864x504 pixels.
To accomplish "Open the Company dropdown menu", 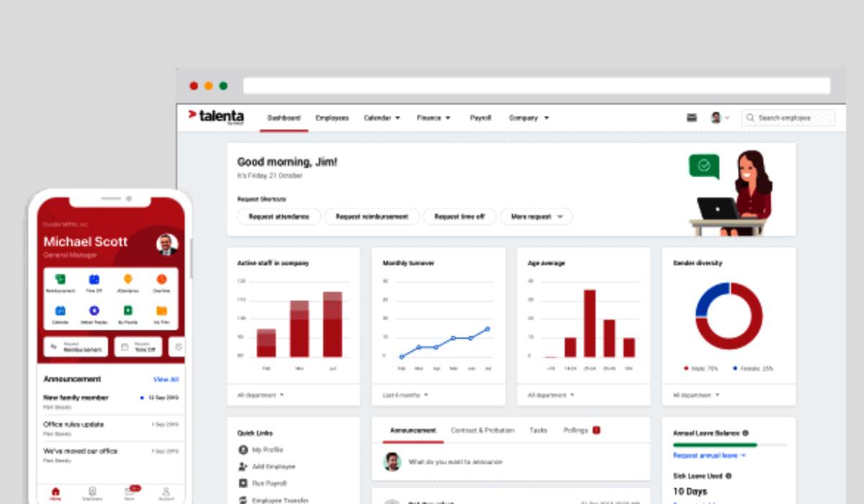I will coord(528,117).
